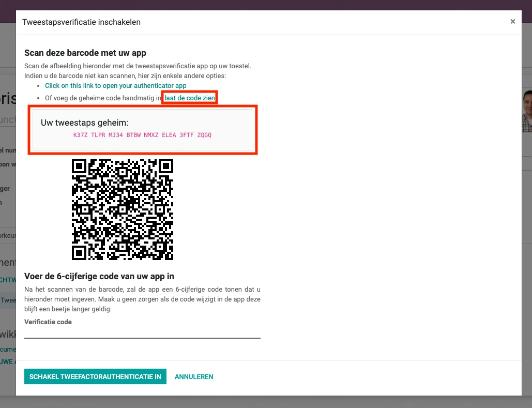
Task: Click the dark purple top navigation bar
Action: tap(266, 5)
